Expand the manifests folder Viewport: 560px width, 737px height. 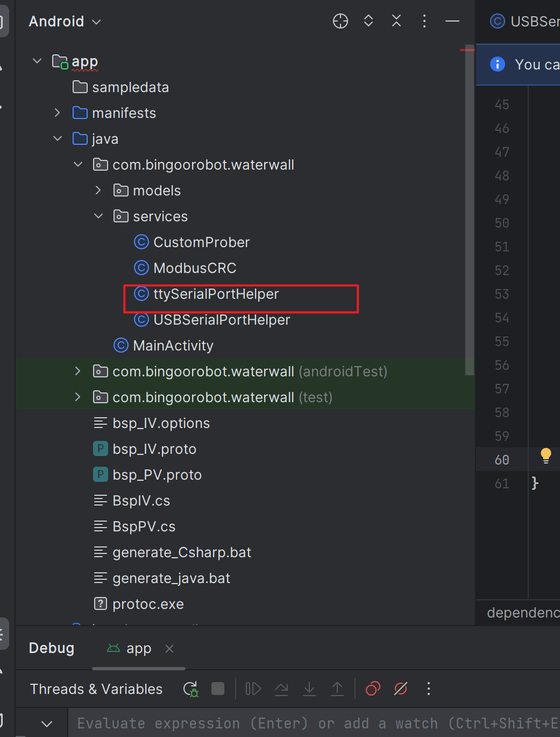click(x=58, y=113)
